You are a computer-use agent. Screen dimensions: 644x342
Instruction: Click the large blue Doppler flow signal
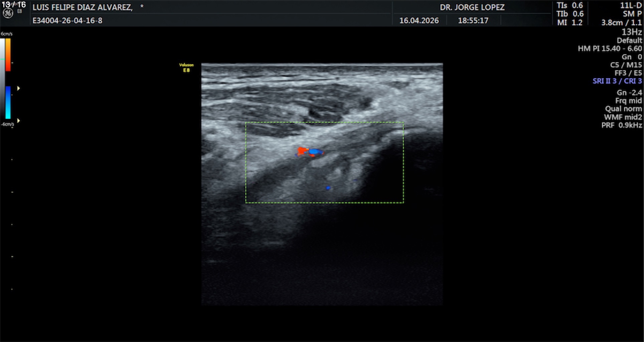315,152
